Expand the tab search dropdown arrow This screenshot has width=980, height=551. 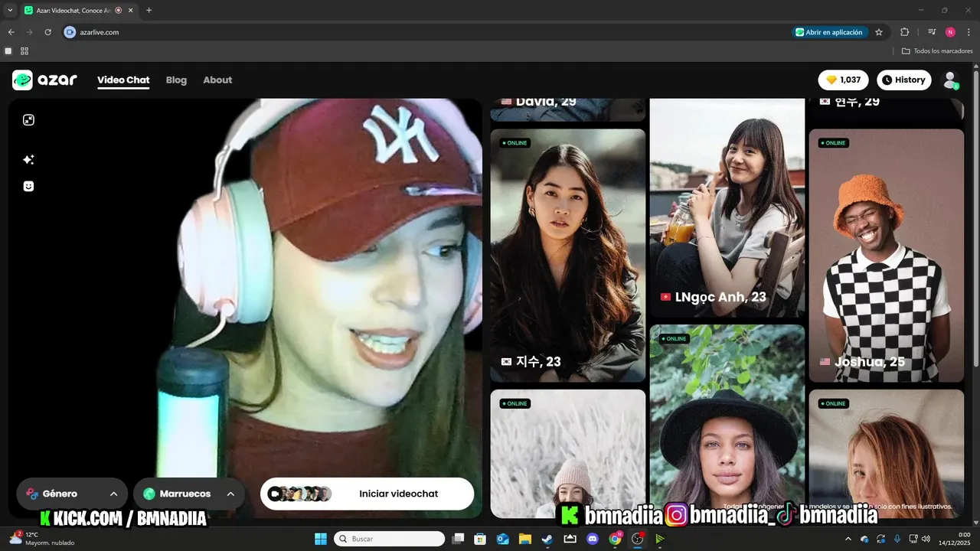click(x=10, y=10)
